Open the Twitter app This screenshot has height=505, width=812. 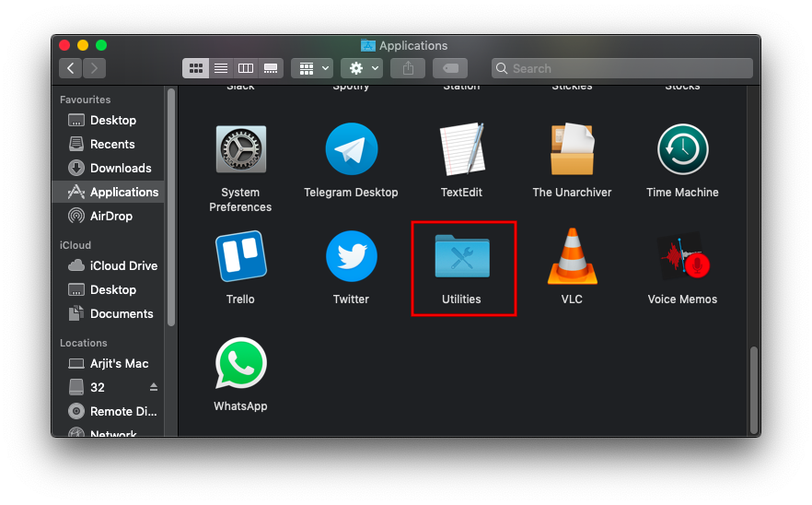click(351, 256)
